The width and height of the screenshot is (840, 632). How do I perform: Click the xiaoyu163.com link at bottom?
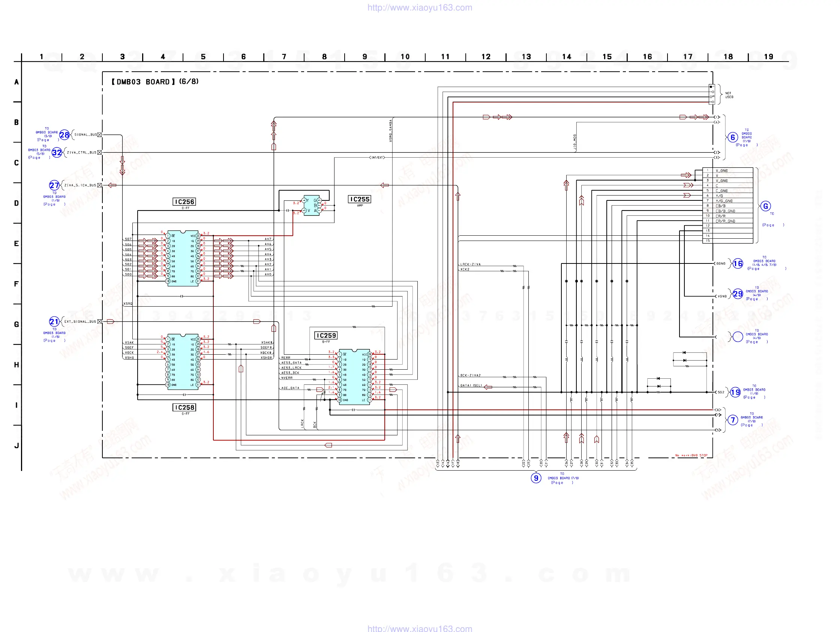pos(420,628)
